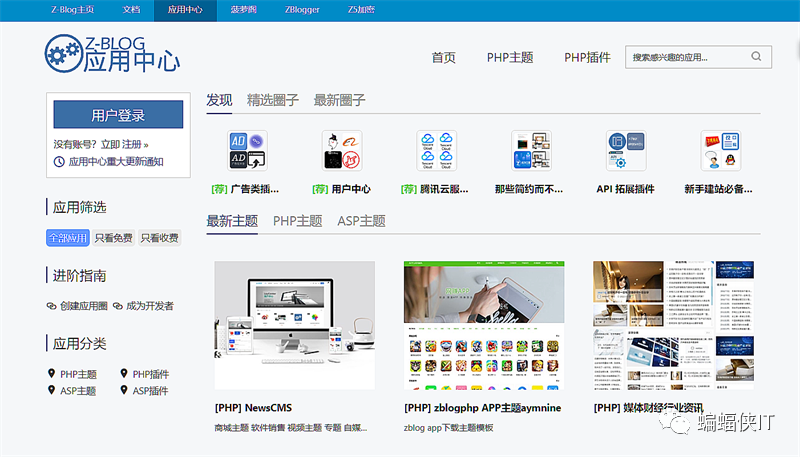
Task: Switch to the ASP主题 tab
Action: pyautogui.click(x=361, y=221)
